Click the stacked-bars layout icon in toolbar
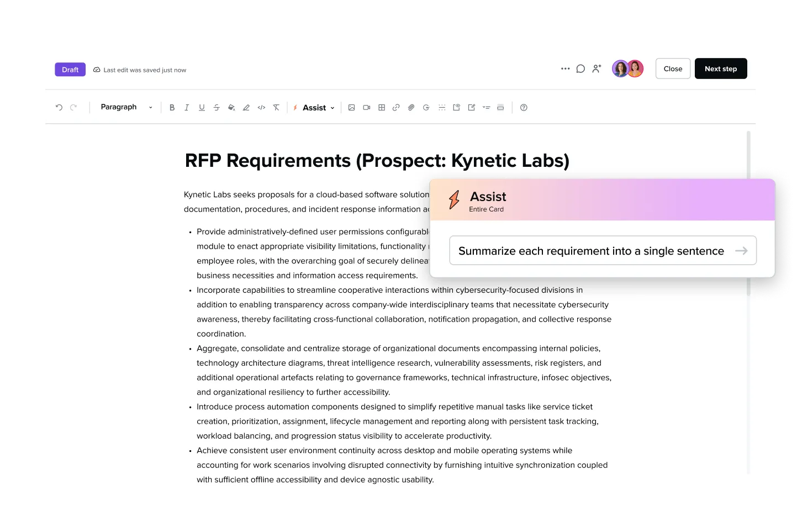797x532 pixels. tap(500, 108)
